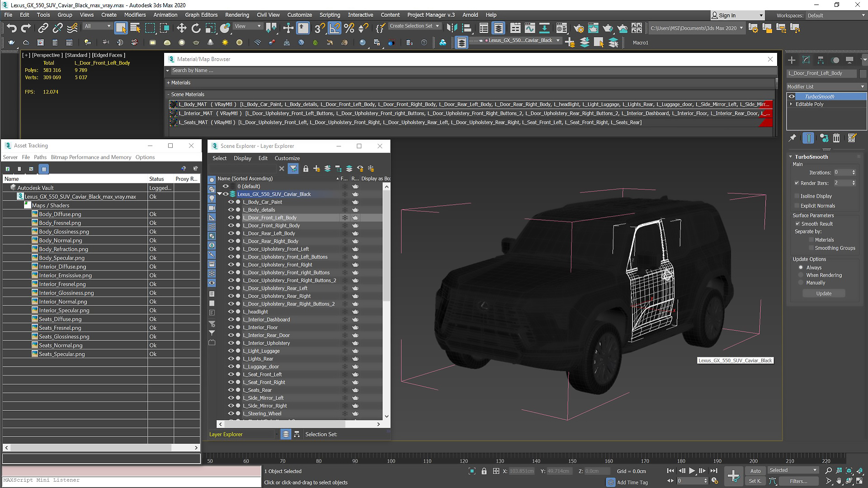Screen dimensions: 868x488
Task: Click Play Animation button
Action: click(692, 471)
